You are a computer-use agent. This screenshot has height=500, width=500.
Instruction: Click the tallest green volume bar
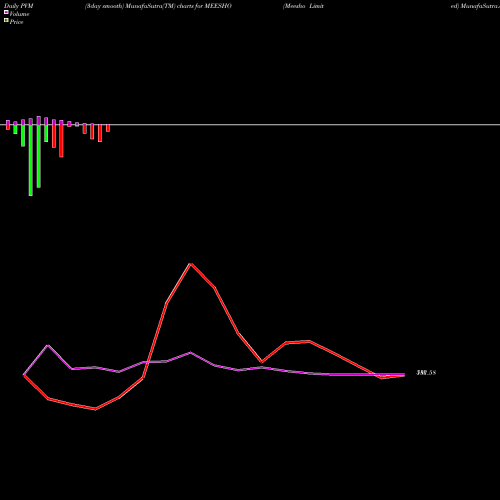click(31, 160)
